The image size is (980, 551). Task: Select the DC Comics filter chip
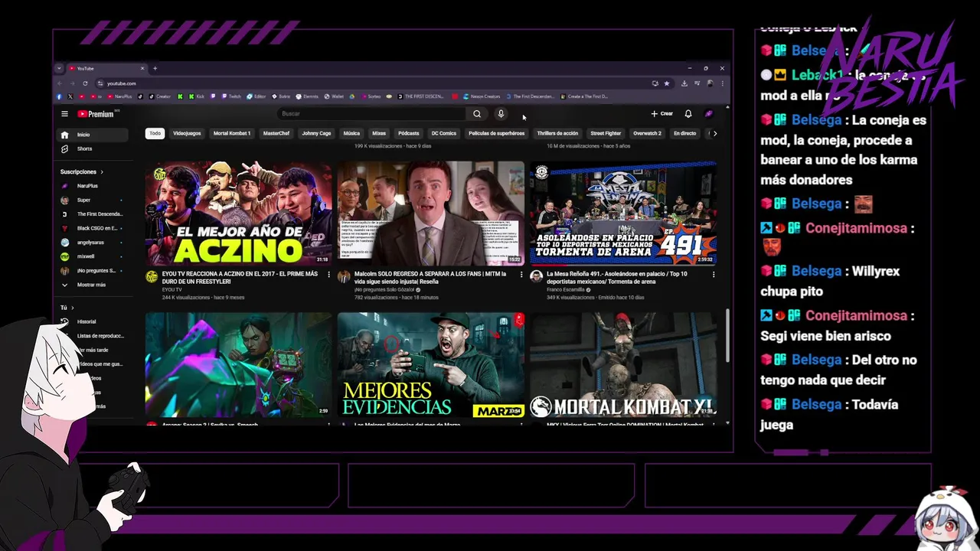(443, 133)
